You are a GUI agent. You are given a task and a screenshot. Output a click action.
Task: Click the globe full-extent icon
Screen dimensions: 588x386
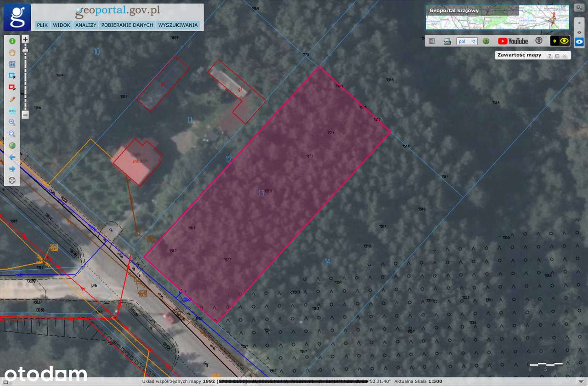[12, 146]
